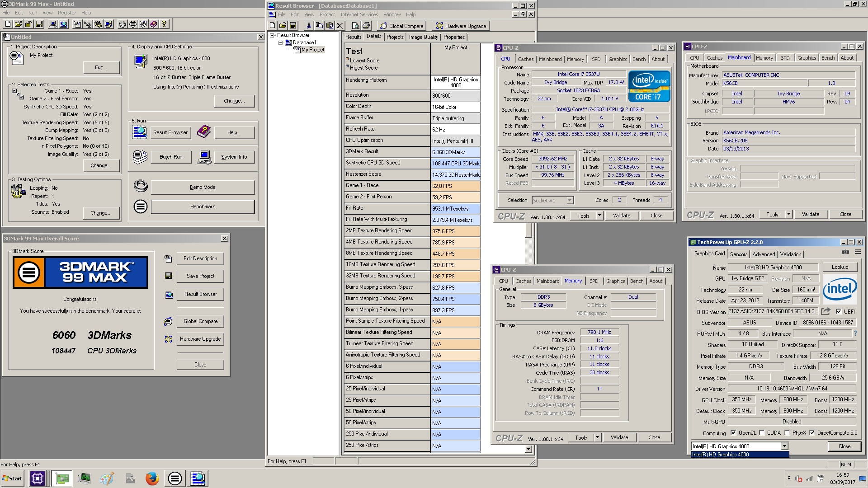Click Testing Options icon in 3DMark toolbar
This screenshot has width=868, height=488.
98,24
